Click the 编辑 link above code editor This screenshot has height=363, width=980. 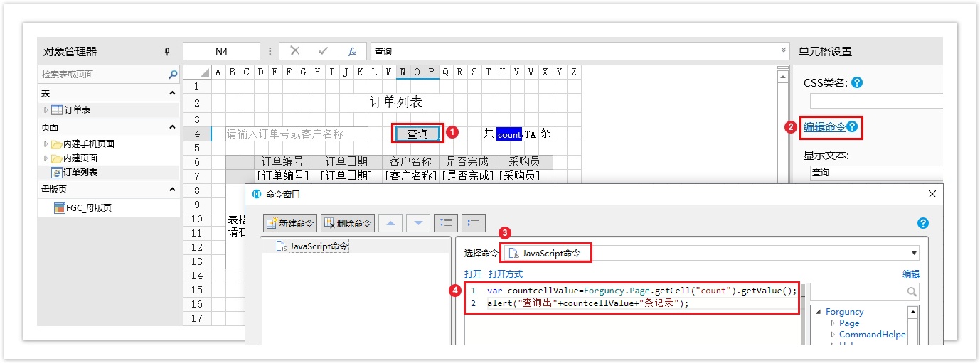(911, 273)
